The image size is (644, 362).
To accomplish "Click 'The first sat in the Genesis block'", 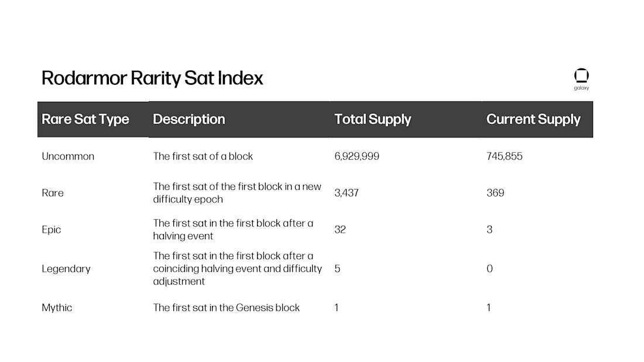I will point(227,308).
